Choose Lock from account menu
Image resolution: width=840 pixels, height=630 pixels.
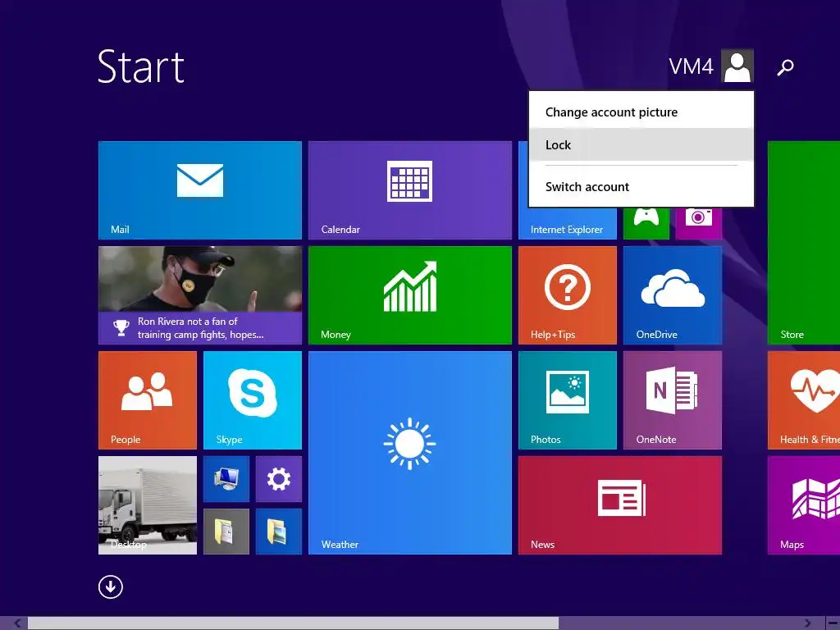[641, 144]
